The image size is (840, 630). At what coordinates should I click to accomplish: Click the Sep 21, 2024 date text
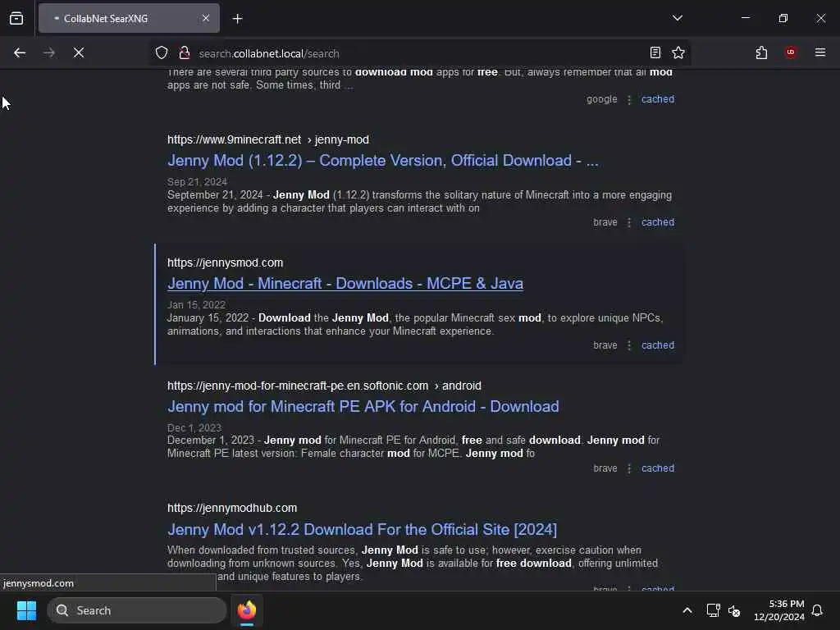point(197,182)
